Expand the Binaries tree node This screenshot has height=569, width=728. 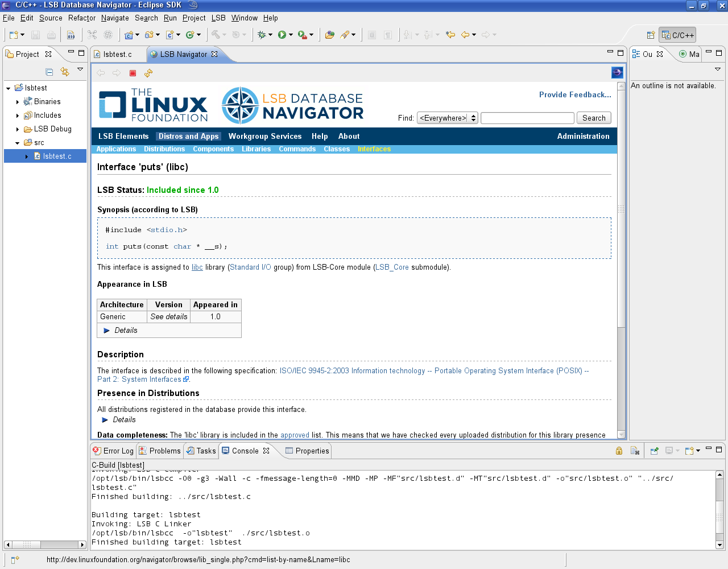(x=18, y=102)
